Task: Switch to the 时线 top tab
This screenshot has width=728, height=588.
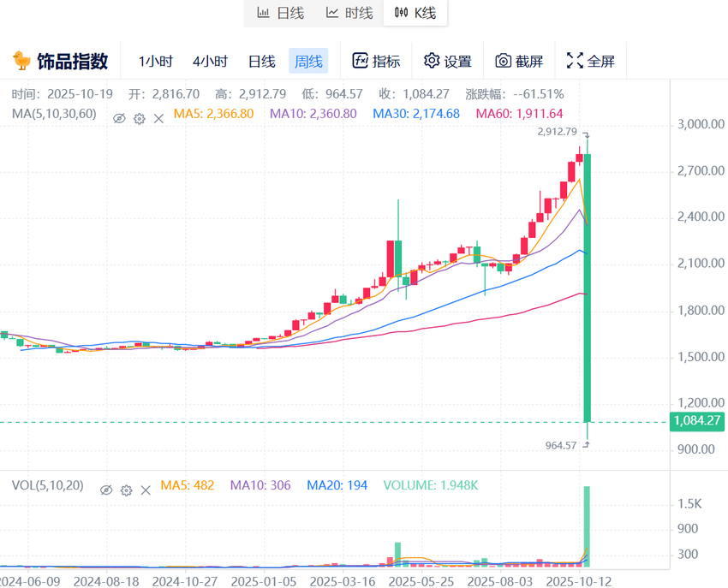Action: pos(349,13)
